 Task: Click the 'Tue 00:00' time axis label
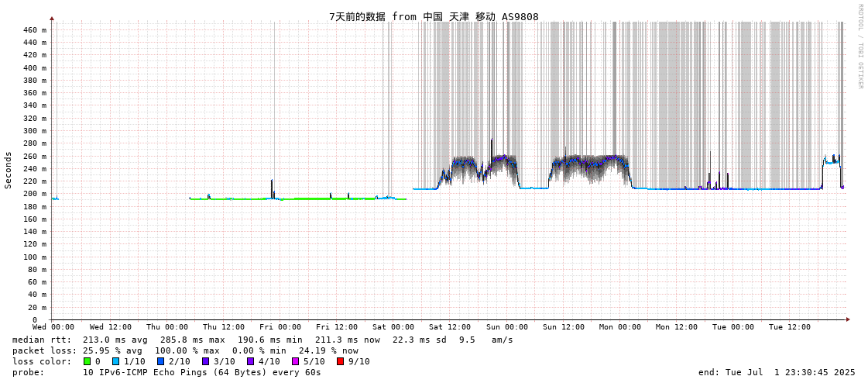[733, 328]
